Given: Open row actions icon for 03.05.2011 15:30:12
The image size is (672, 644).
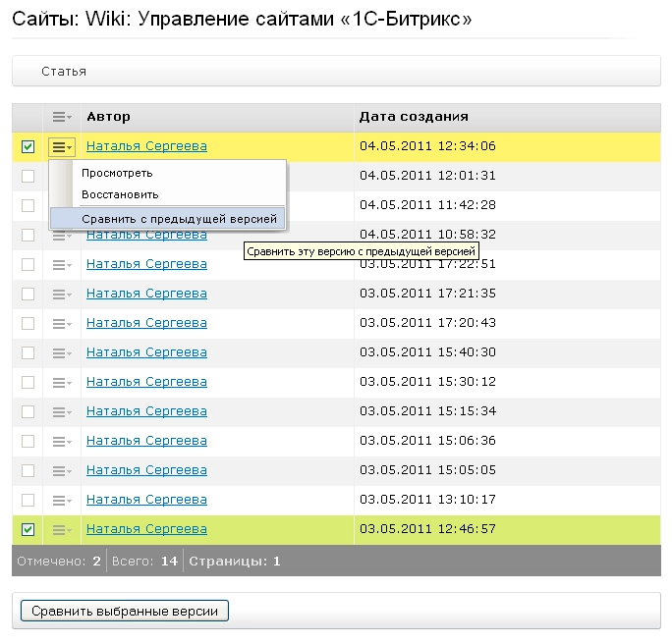Looking at the screenshot, I should click(x=62, y=382).
